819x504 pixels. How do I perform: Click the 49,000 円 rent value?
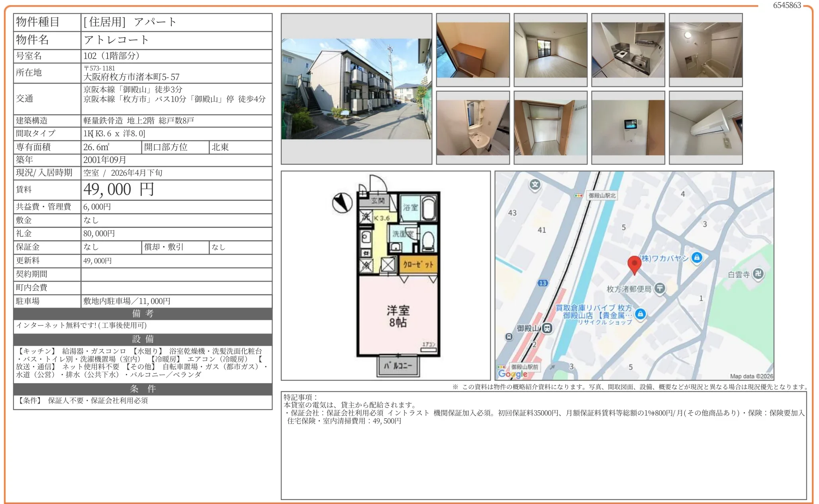(x=119, y=190)
